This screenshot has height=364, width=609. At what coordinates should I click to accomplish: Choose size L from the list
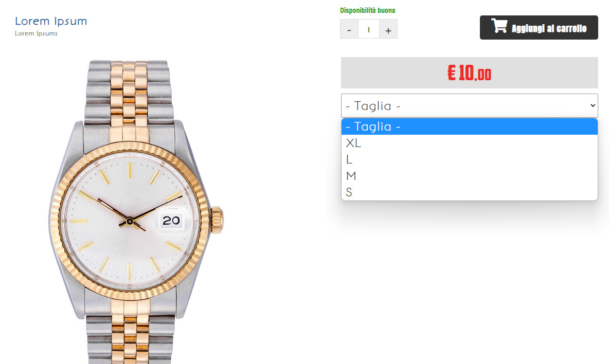(469, 159)
